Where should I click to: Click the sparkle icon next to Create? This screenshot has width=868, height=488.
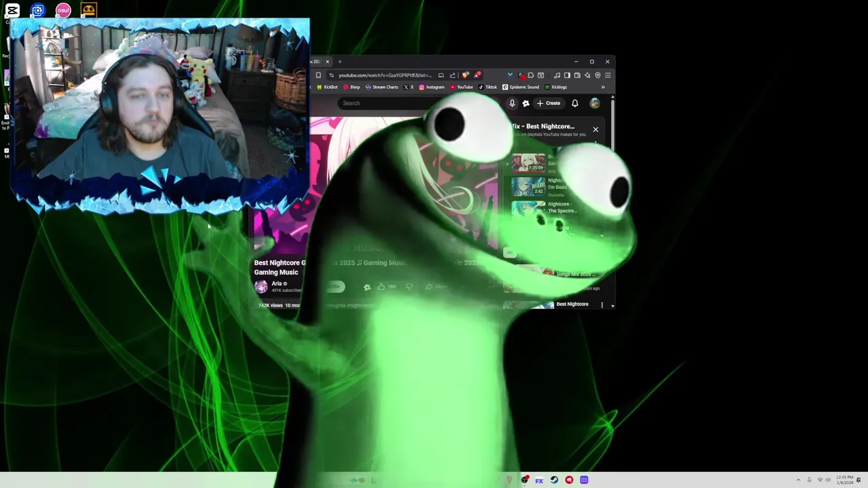pos(526,103)
